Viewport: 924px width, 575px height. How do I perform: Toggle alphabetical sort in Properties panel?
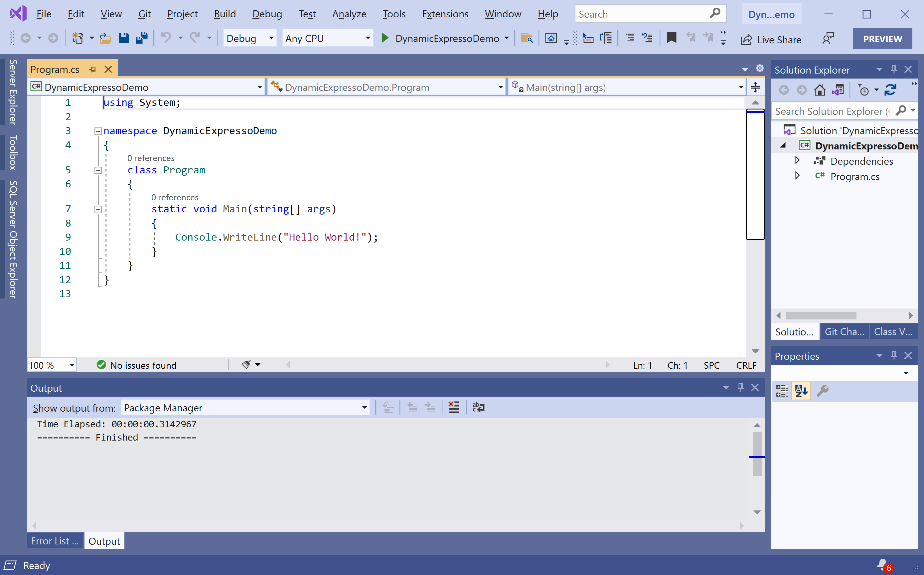[x=801, y=391]
